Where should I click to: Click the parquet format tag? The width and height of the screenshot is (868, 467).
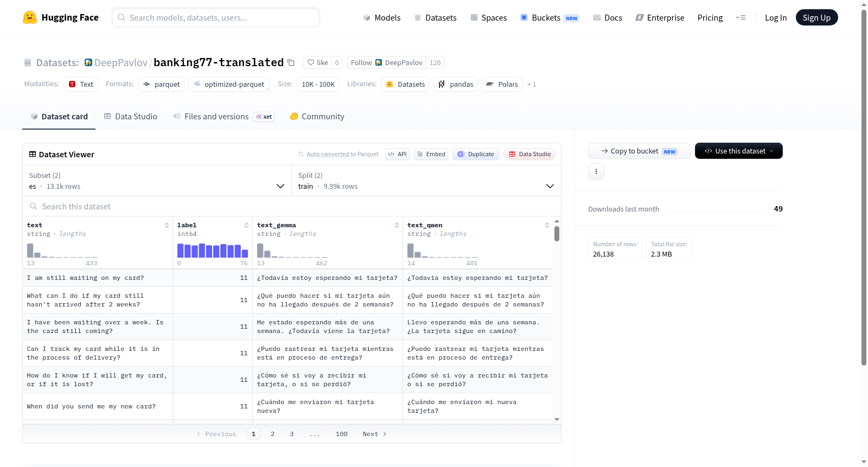click(x=161, y=84)
